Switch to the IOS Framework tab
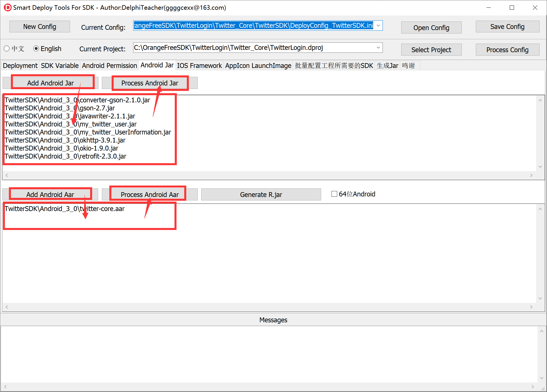 point(199,66)
